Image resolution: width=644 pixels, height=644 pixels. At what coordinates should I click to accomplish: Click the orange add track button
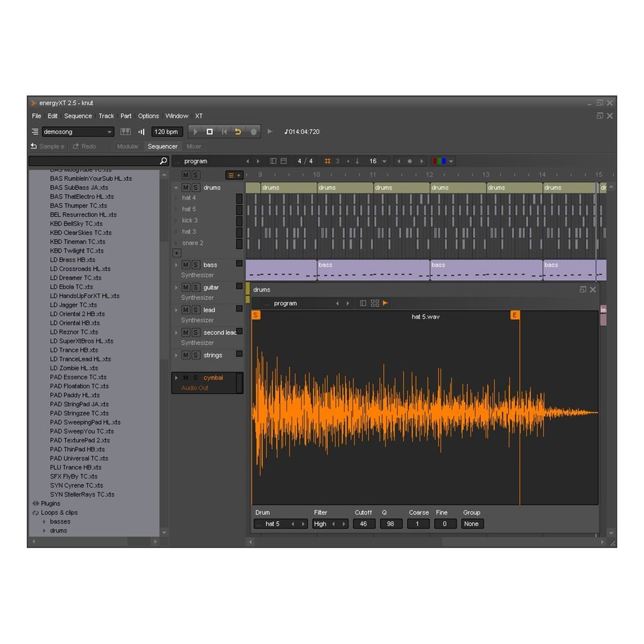234,175
